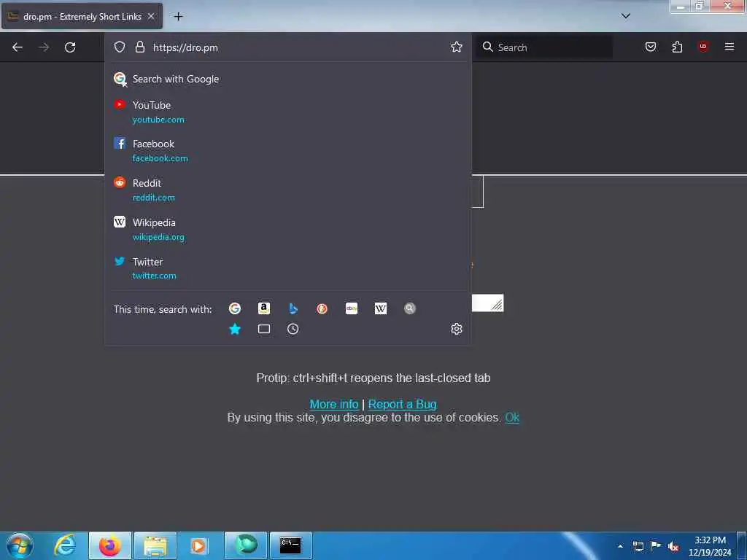Screen dimensions: 747x560
Task: Grab the textarea resize handle on page
Action: tap(497, 305)
